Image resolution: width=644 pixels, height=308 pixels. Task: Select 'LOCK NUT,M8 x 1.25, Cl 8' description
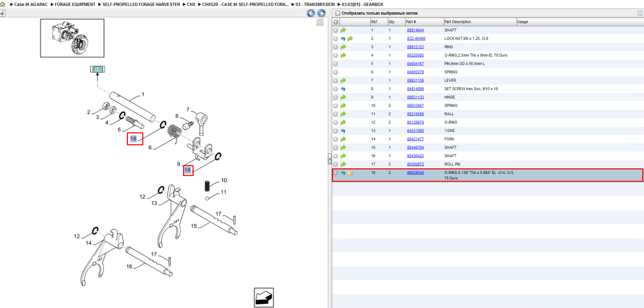(x=466, y=39)
